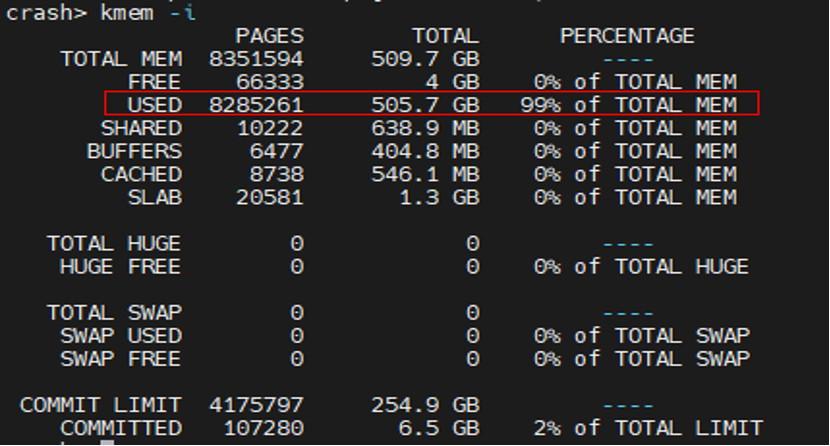The image size is (830, 446).
Task: Click the value 546.1 MB
Action: (425, 174)
